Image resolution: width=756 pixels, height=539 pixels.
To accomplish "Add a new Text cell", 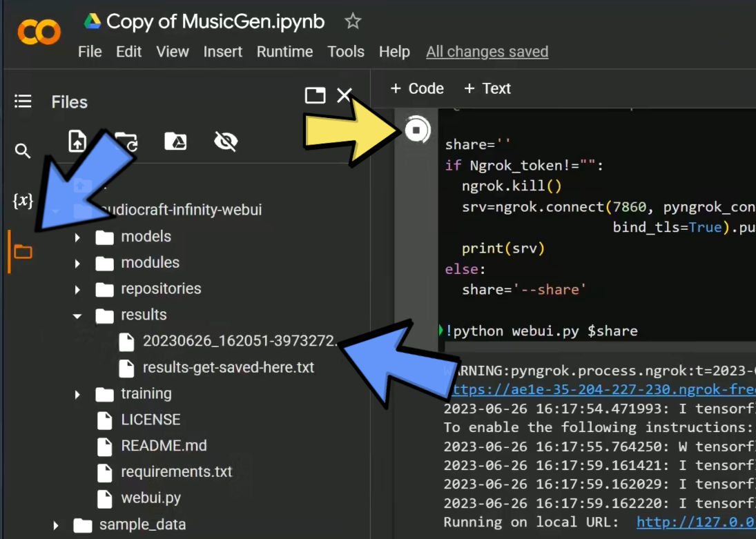I will [487, 88].
